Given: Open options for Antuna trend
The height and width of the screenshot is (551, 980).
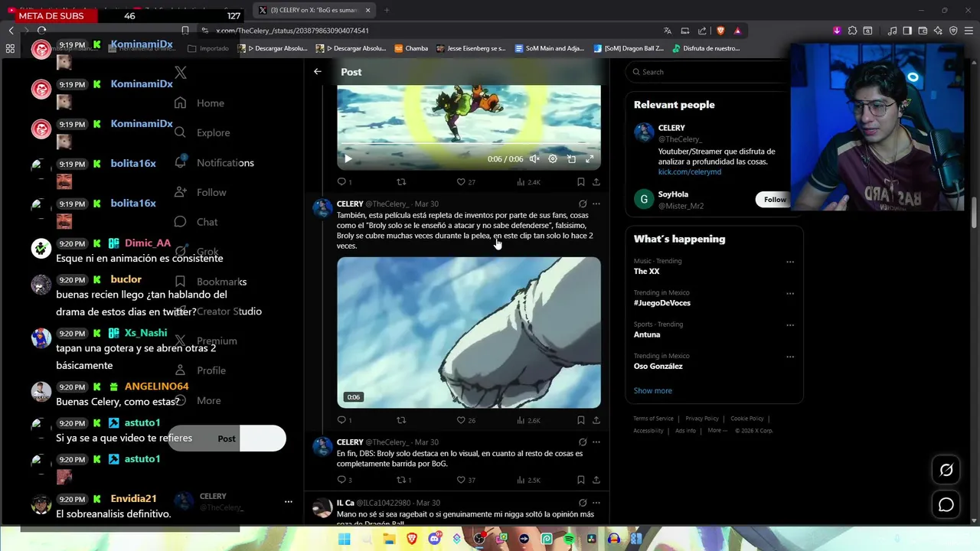Looking at the screenshot, I should (x=790, y=324).
